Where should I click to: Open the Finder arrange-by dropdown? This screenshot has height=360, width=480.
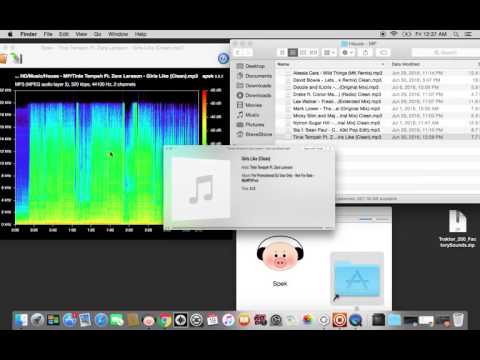tap(329, 53)
